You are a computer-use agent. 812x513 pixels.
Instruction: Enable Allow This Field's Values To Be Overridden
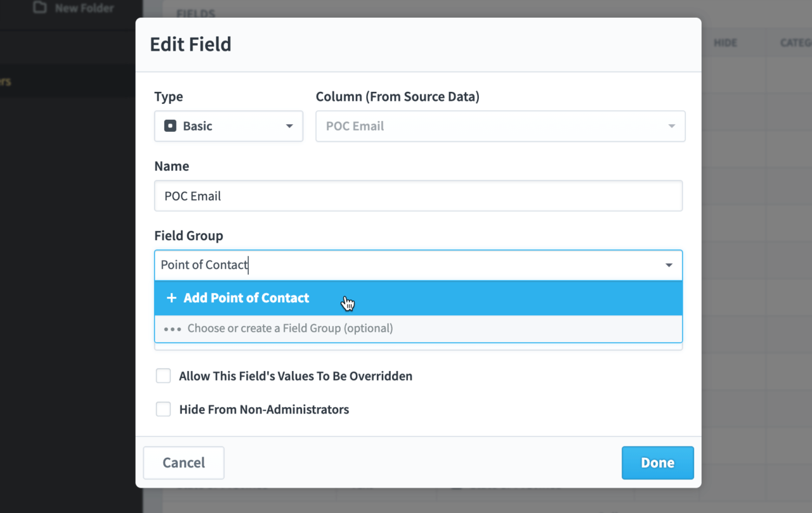pos(163,375)
